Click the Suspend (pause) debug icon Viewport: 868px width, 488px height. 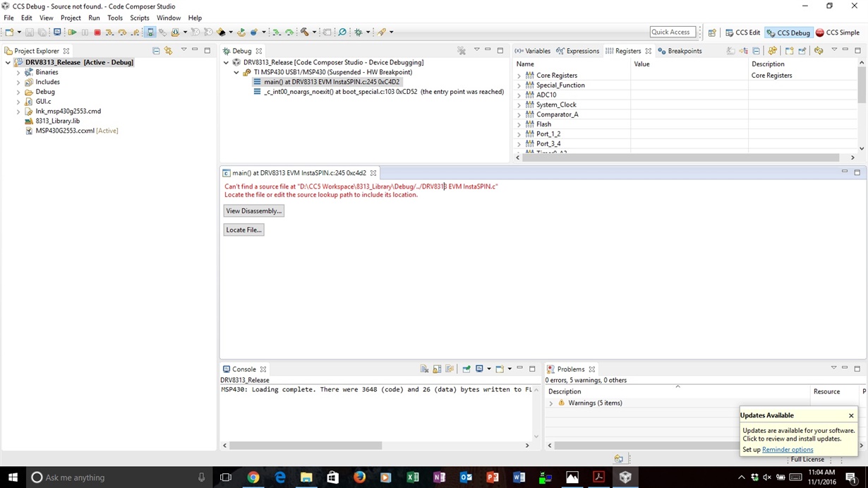tap(85, 32)
